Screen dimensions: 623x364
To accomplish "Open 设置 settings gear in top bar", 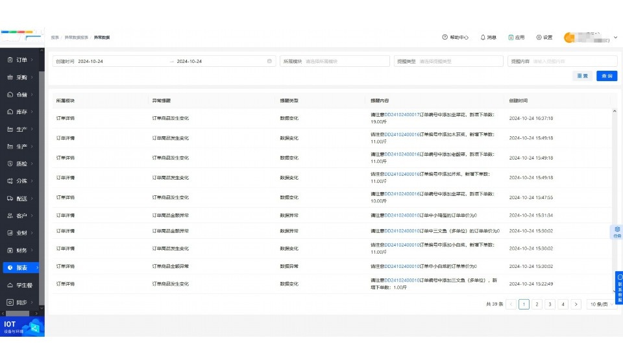I will click(539, 38).
